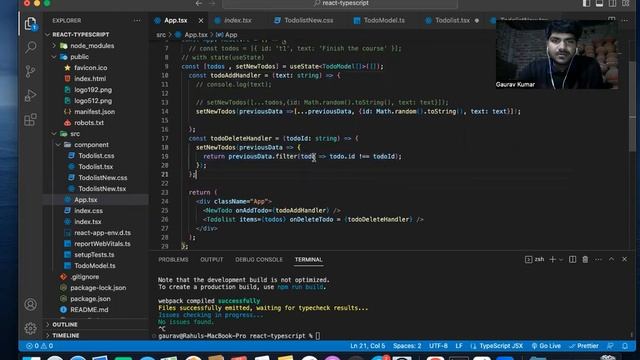The width and height of the screenshot is (640, 360).
Task: Switch to the Todolist.tsx editor tab
Action: pyautogui.click(x=451, y=20)
